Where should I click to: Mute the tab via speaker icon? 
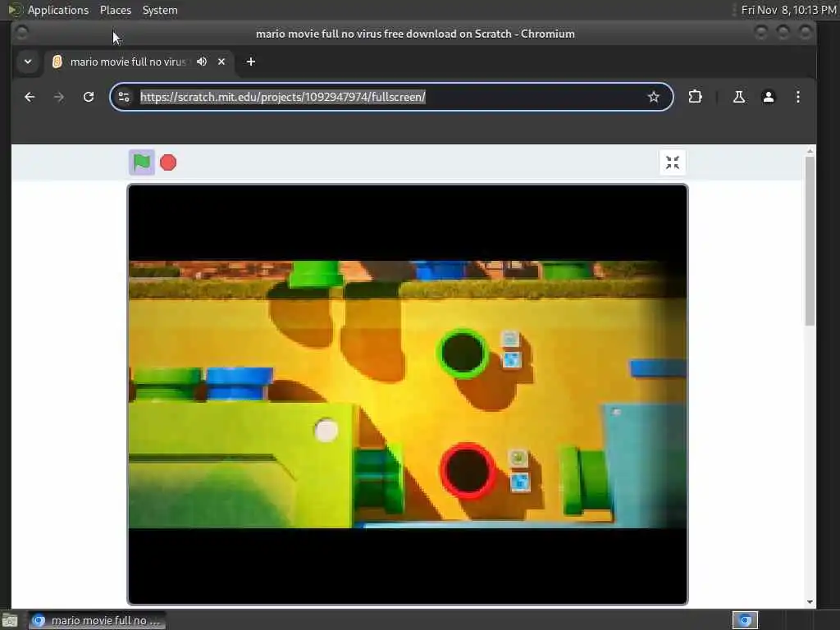point(202,62)
